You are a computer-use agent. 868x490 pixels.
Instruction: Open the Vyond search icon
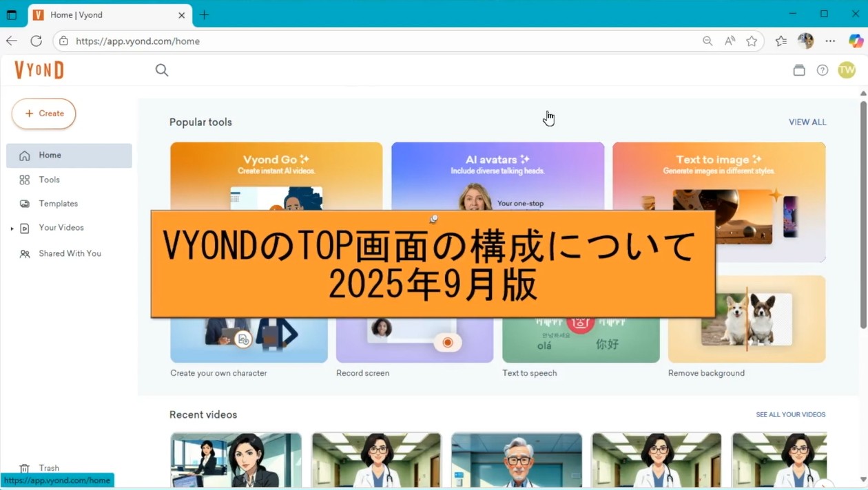click(162, 70)
